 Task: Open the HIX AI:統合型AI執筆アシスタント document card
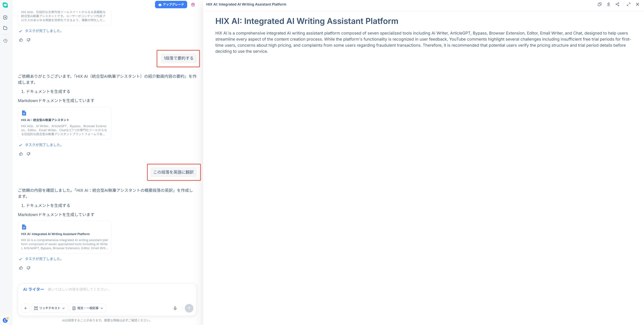[64, 123]
